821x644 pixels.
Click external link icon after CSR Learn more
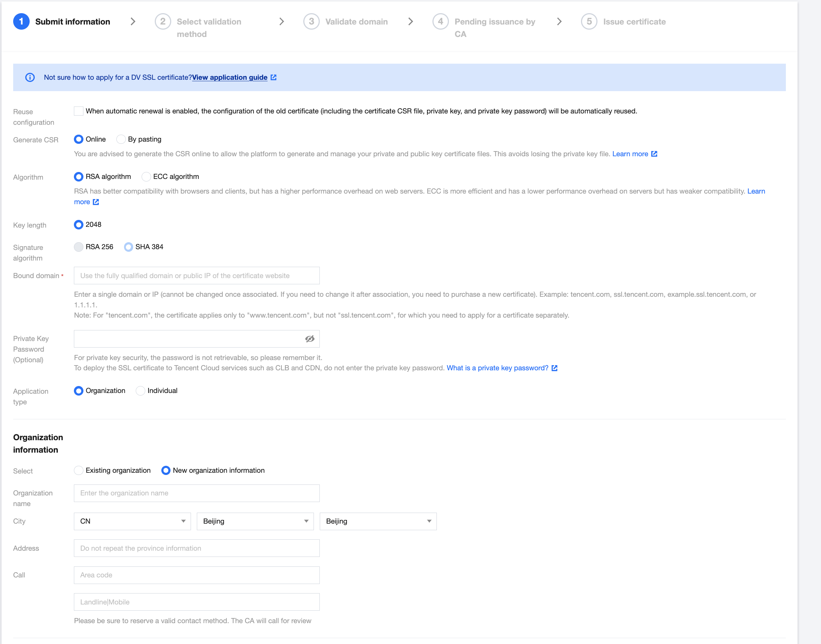click(654, 154)
